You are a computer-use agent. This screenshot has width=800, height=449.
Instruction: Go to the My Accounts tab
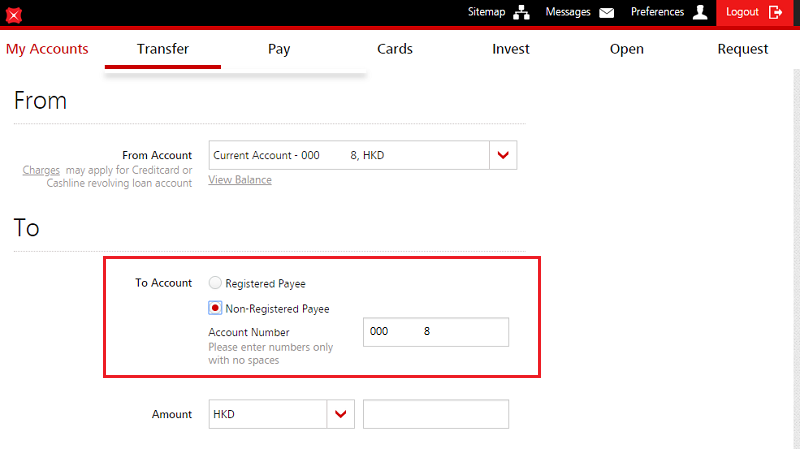coord(47,49)
